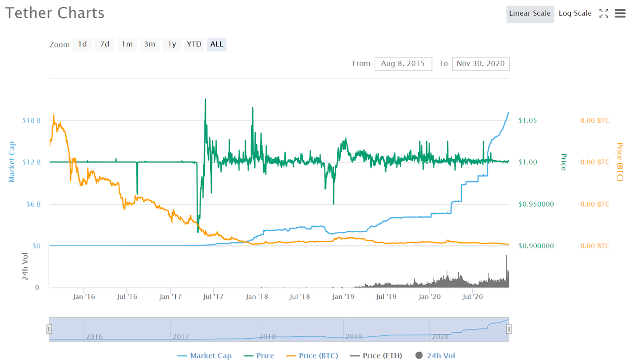Edit the To date field
Image resolution: width=632 pixels, height=364 pixels.
point(481,64)
